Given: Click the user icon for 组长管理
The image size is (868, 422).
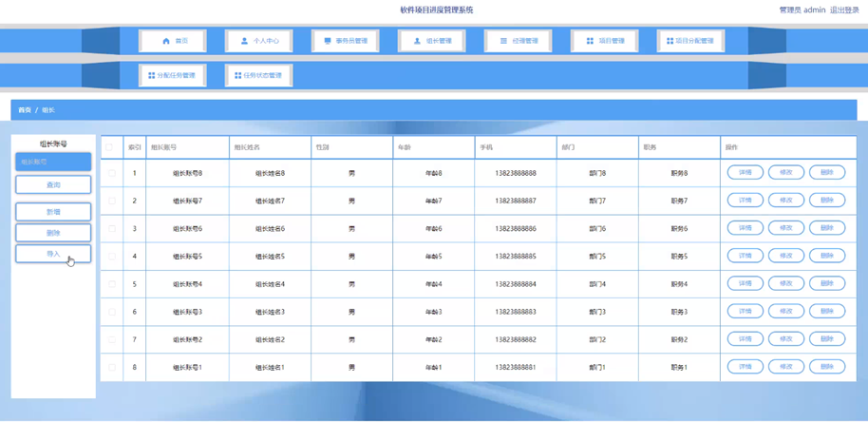Looking at the screenshot, I should (417, 41).
